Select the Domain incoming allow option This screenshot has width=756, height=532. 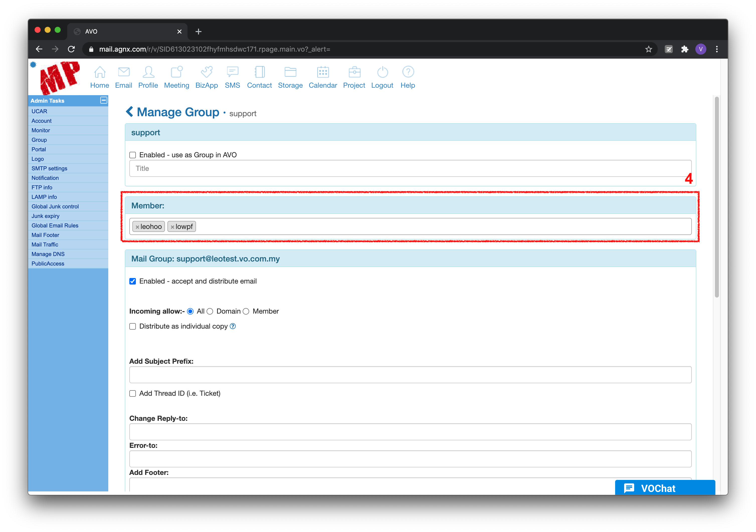pyautogui.click(x=210, y=312)
